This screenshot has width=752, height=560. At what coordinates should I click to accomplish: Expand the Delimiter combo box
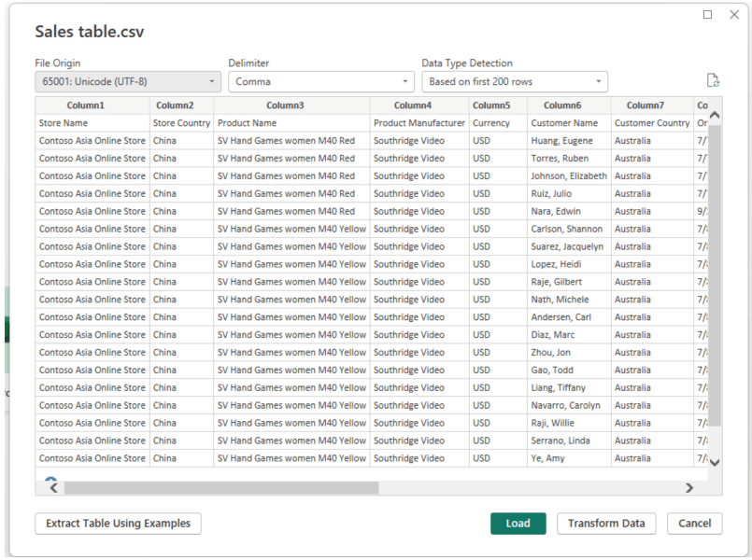[x=321, y=82]
